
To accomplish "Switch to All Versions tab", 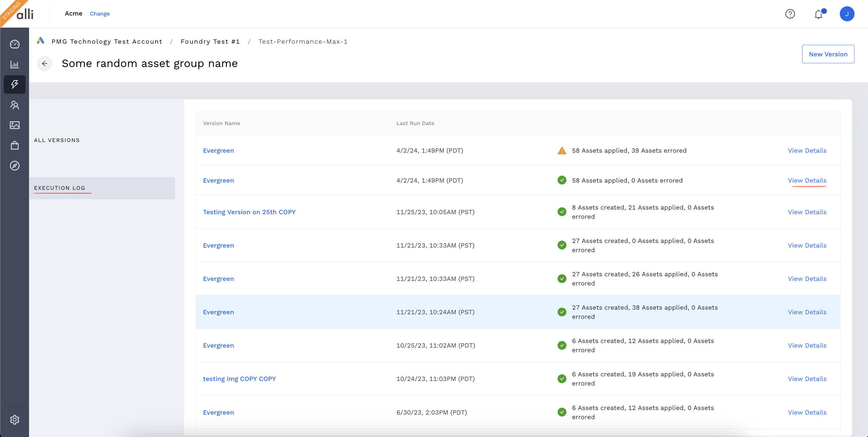I will click(x=57, y=140).
